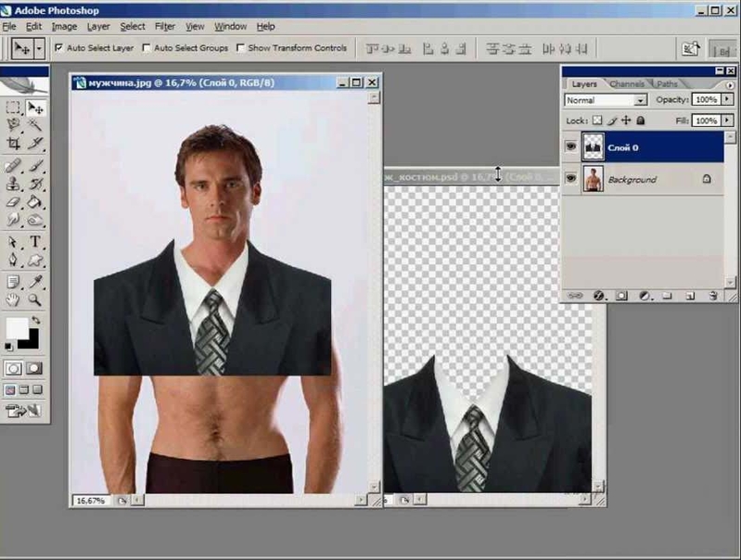Select the Crop tool

point(13,143)
